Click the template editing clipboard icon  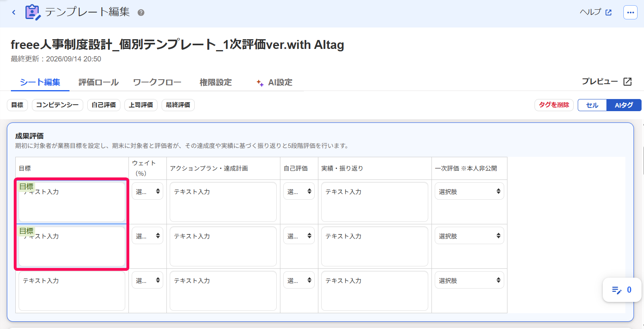33,12
